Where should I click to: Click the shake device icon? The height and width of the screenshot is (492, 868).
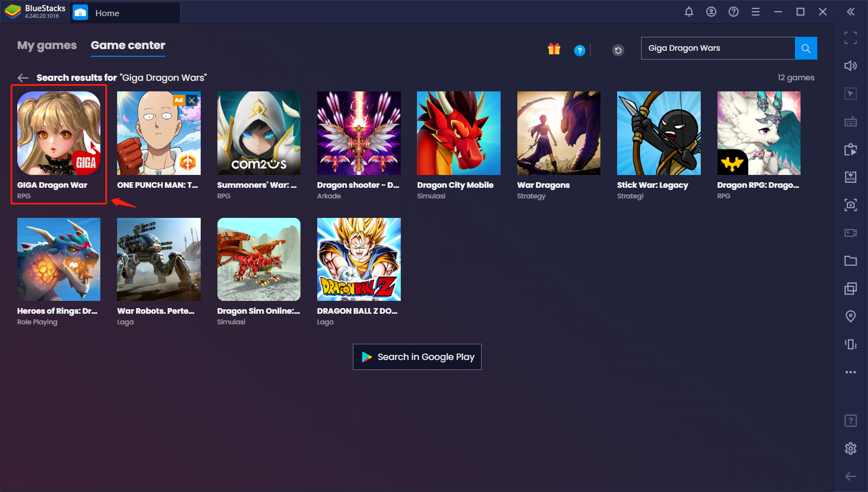click(851, 344)
